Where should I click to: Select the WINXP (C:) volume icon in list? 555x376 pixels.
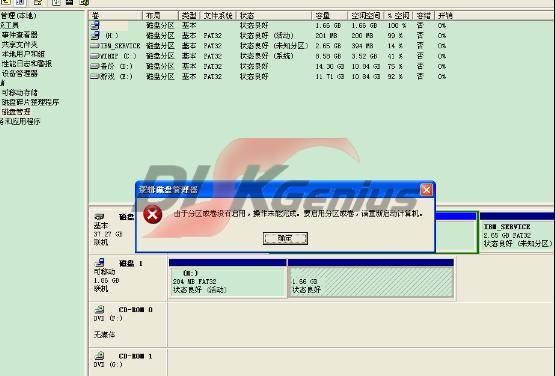[95, 56]
